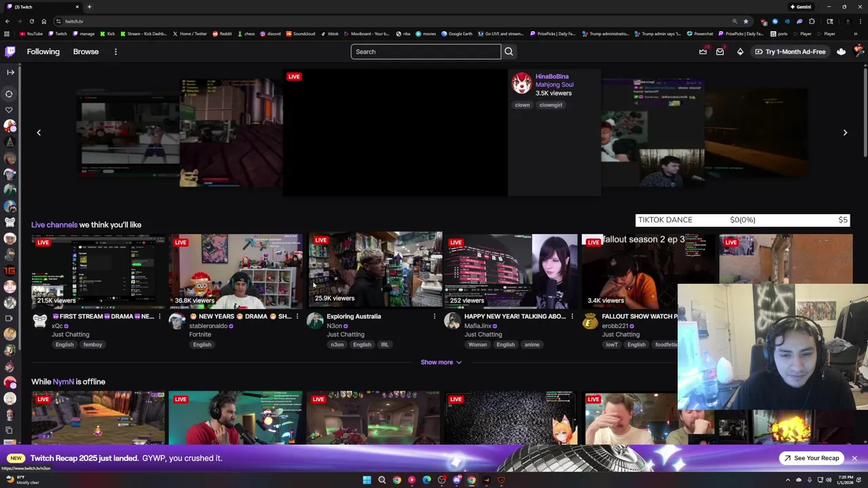
Task: Open the Gemini button in Chrome title bar
Action: (x=801, y=7)
